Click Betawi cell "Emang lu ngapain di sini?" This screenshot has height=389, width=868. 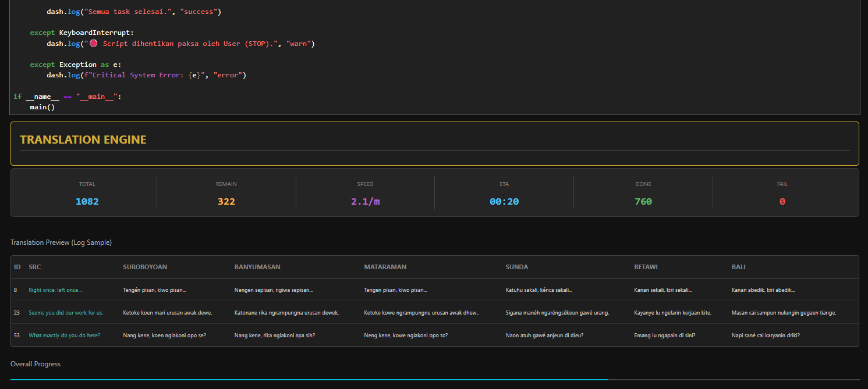tap(664, 336)
